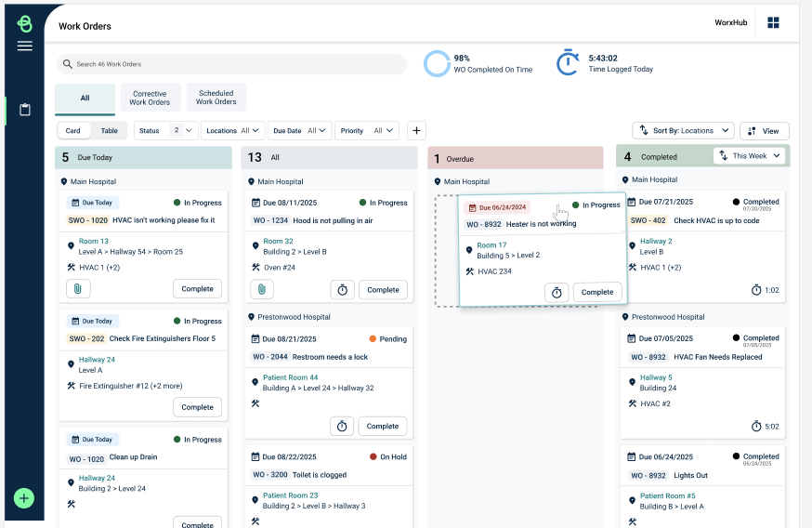Add a filter with the plus button
812x528 pixels.
pyautogui.click(x=416, y=130)
